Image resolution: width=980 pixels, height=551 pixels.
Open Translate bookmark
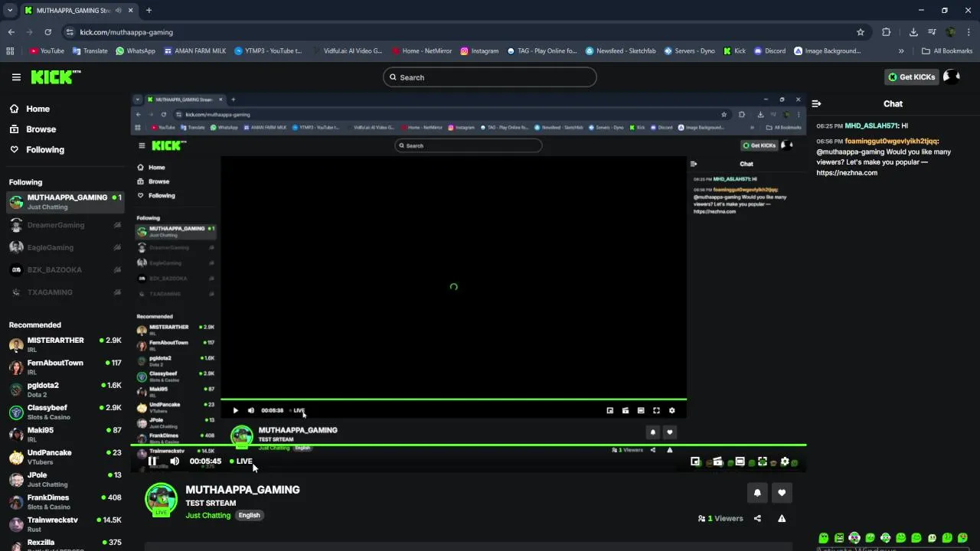90,51
